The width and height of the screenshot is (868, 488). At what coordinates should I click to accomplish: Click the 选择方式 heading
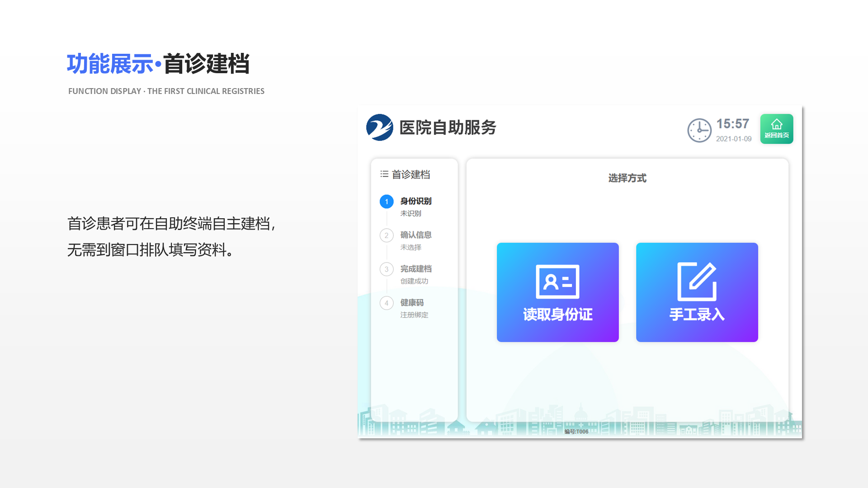627,178
